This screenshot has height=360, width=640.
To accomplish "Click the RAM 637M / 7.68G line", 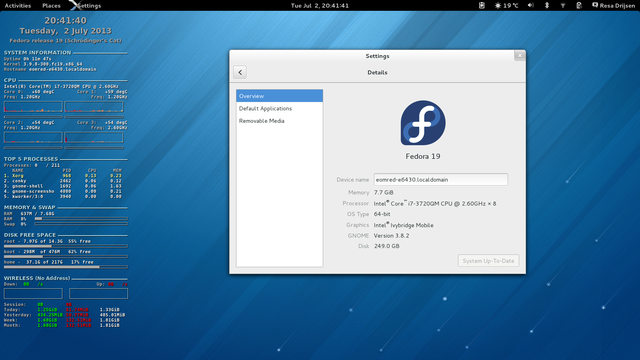I will (29, 213).
